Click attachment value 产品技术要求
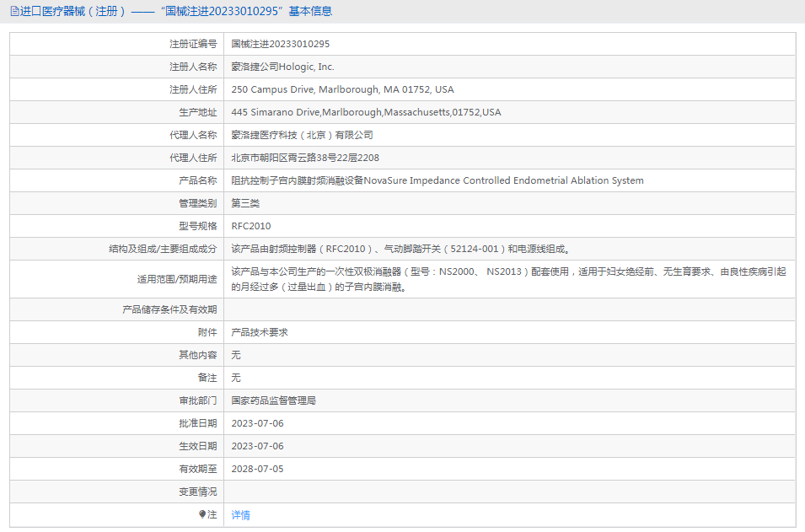The height and width of the screenshot is (532, 805). tap(260, 332)
